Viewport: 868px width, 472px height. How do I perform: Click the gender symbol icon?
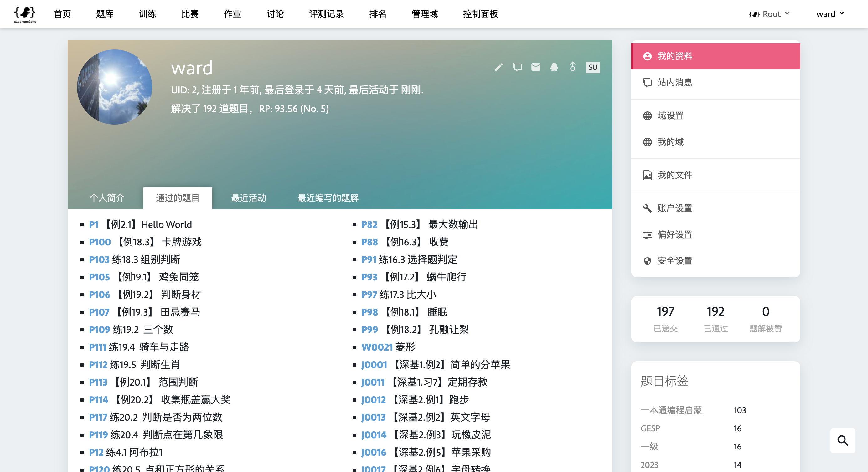coord(572,66)
